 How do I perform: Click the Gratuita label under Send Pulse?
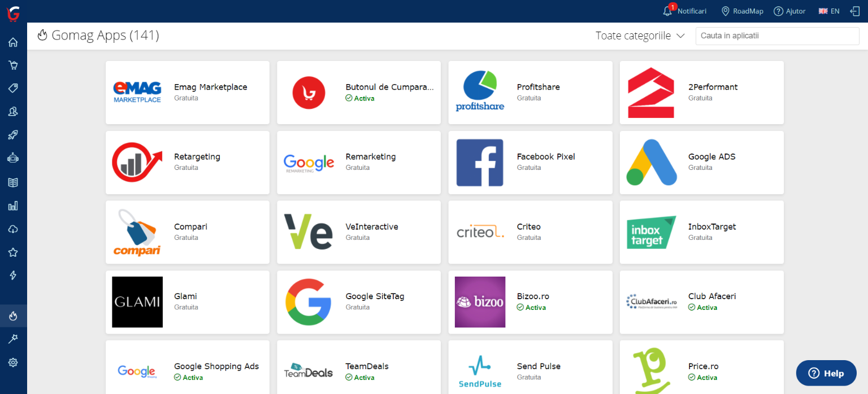pyautogui.click(x=529, y=377)
